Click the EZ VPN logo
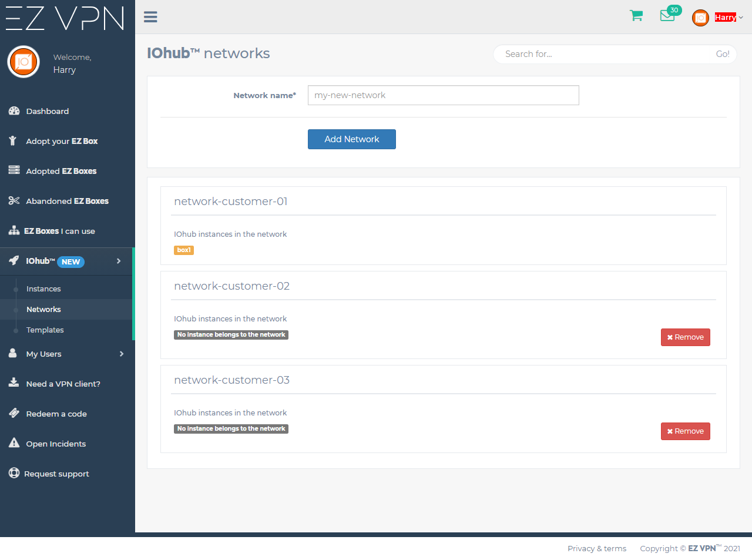The height and width of the screenshot is (560, 752). point(65,18)
